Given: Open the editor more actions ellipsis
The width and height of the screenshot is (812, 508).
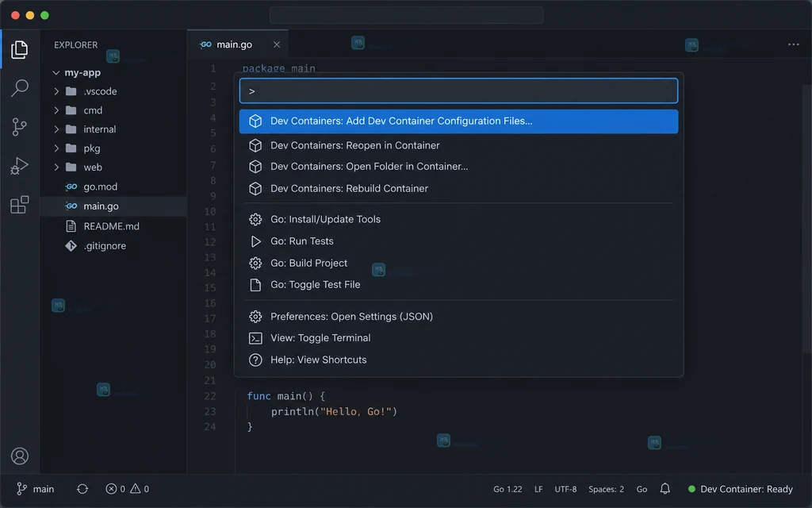Looking at the screenshot, I should [793, 44].
